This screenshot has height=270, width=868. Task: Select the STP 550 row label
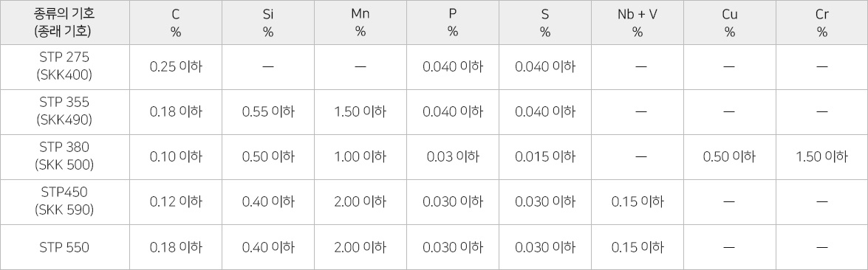pyautogui.click(x=65, y=247)
